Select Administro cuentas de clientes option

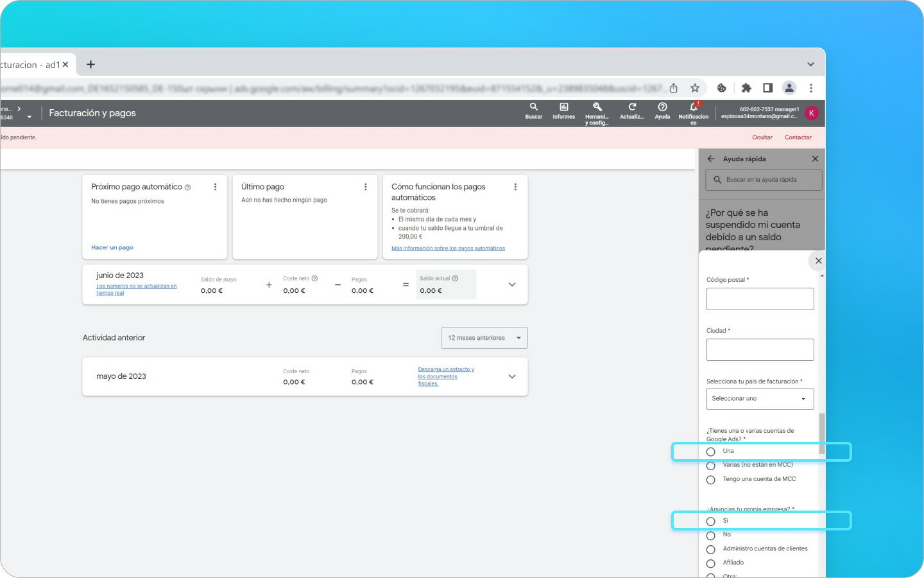pos(710,550)
